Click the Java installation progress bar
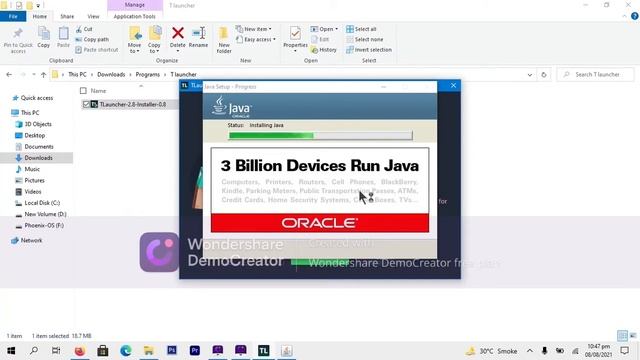Viewport: 640px width, 360px height. (320, 136)
